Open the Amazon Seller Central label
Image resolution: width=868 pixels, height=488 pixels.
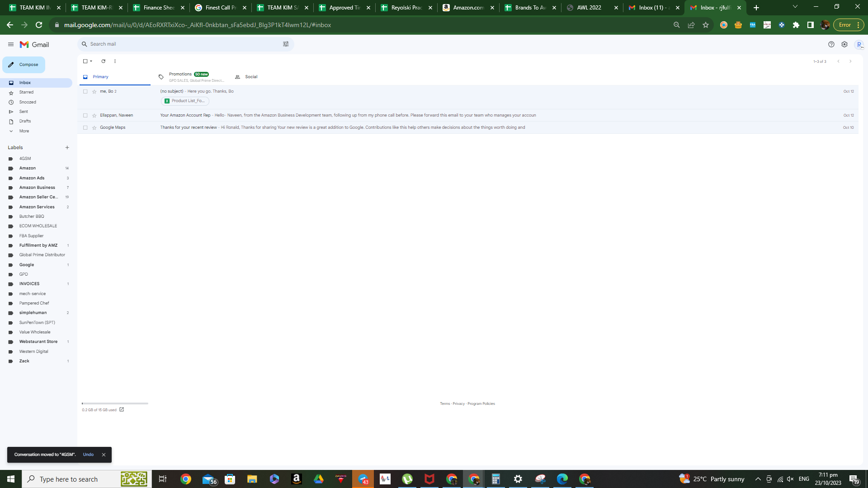[x=38, y=197]
